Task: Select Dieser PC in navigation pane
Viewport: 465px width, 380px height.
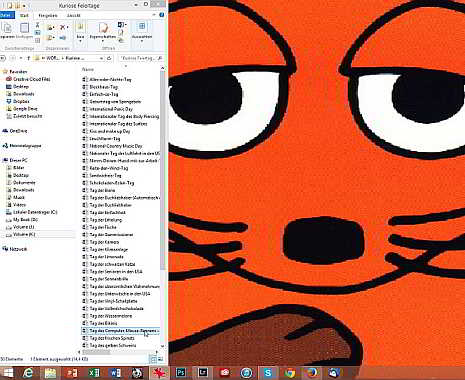Action: [18, 160]
